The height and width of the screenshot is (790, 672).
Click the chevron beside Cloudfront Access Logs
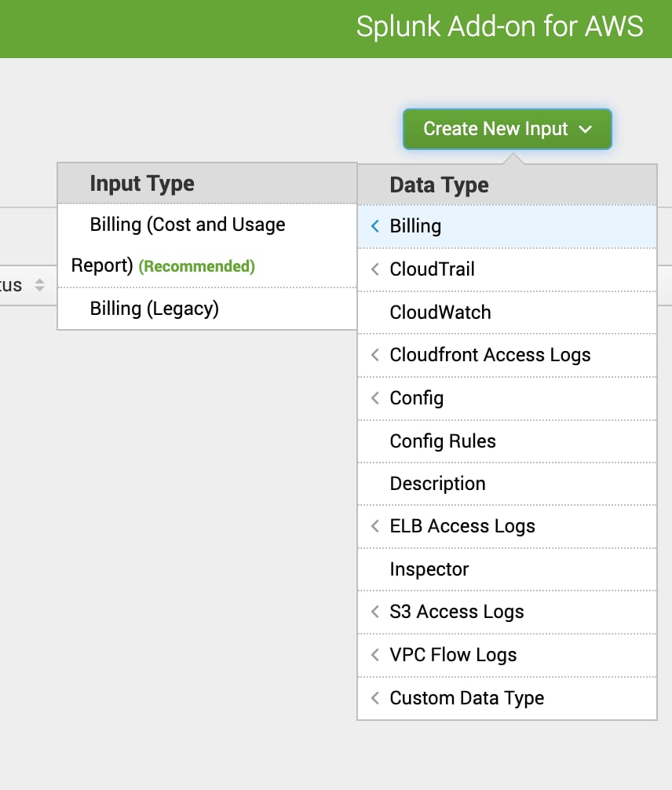374,355
